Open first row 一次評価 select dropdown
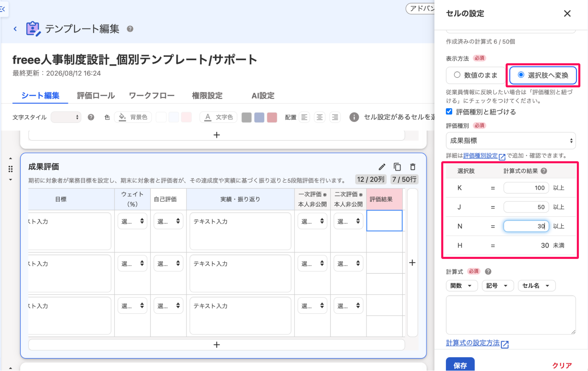This screenshot has height=371, width=588. [x=312, y=221]
